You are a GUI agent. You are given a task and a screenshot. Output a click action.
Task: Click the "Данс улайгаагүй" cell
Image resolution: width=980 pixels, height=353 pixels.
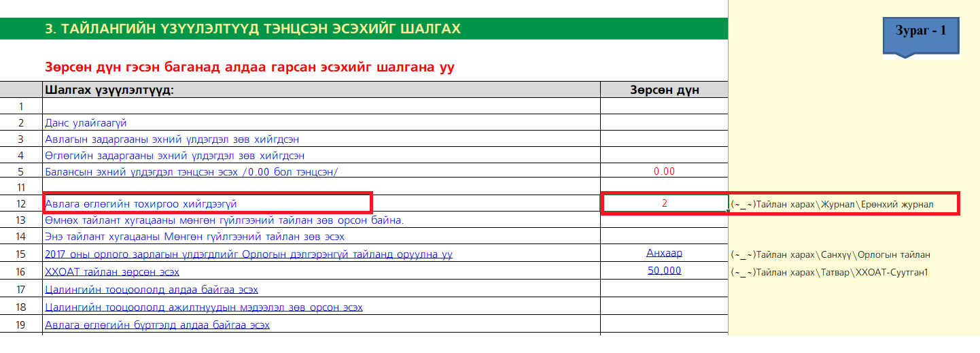tap(86, 123)
